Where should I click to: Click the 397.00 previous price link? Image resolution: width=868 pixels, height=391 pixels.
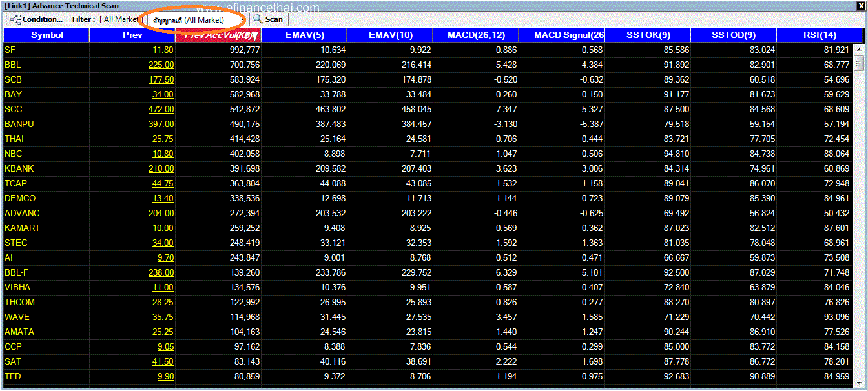(x=161, y=124)
